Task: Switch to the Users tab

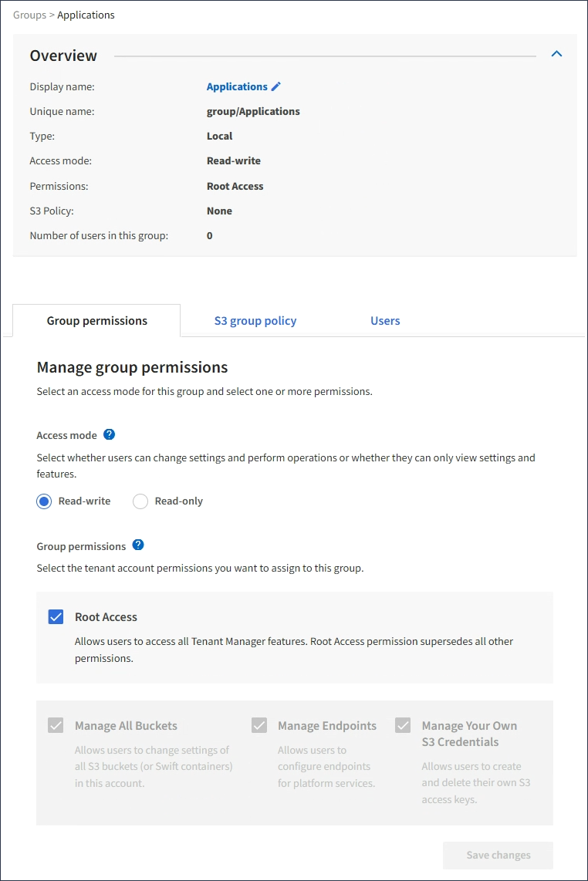Action: [385, 321]
